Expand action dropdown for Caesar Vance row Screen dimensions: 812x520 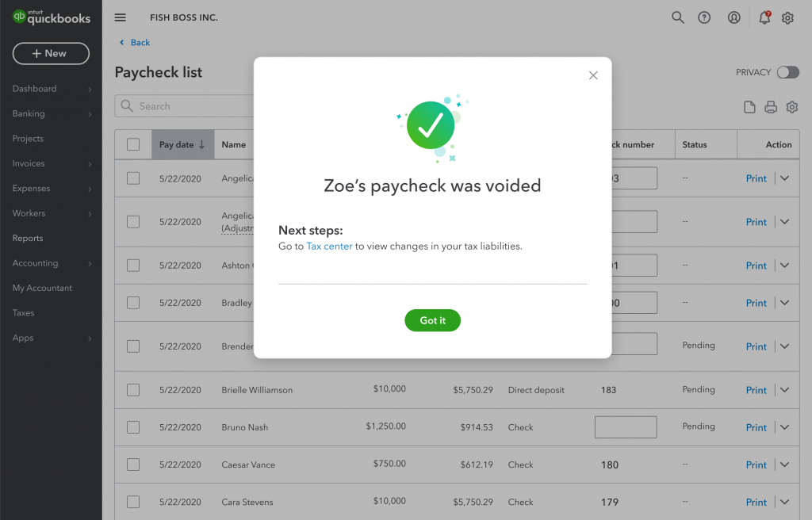(x=784, y=465)
